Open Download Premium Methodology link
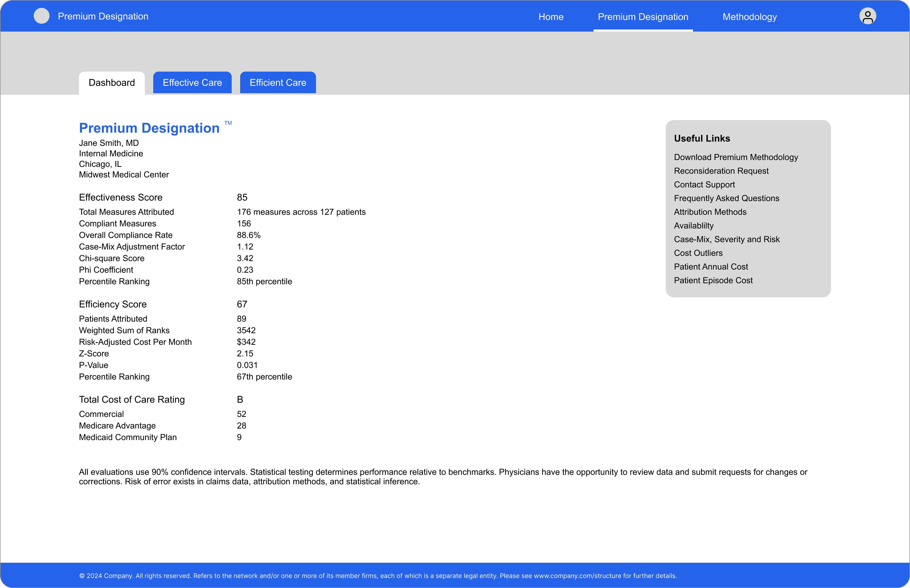 pos(735,157)
